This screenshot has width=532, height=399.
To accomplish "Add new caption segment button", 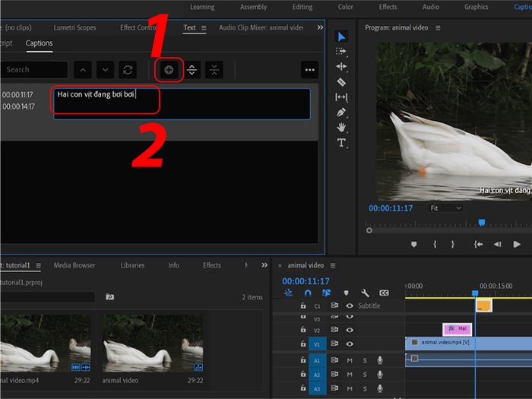I will [169, 70].
